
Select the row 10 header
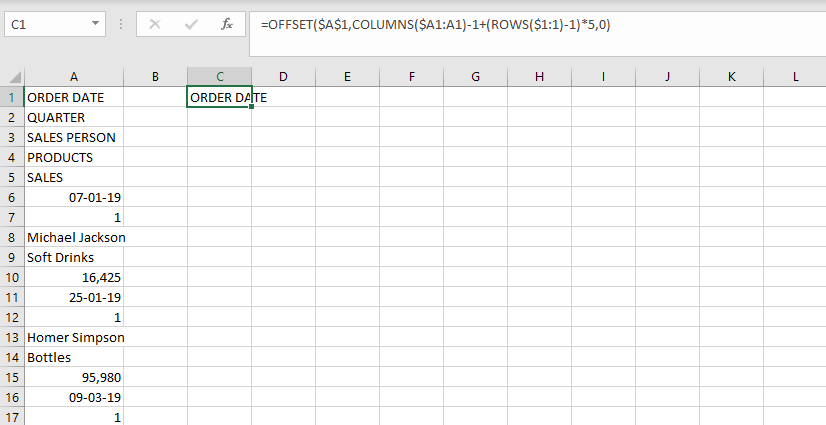(x=12, y=278)
